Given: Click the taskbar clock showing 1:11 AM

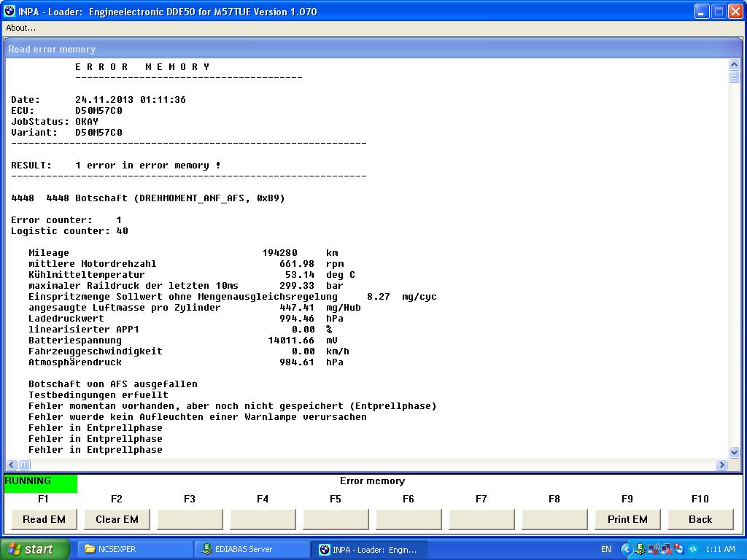Looking at the screenshot, I should [721, 549].
